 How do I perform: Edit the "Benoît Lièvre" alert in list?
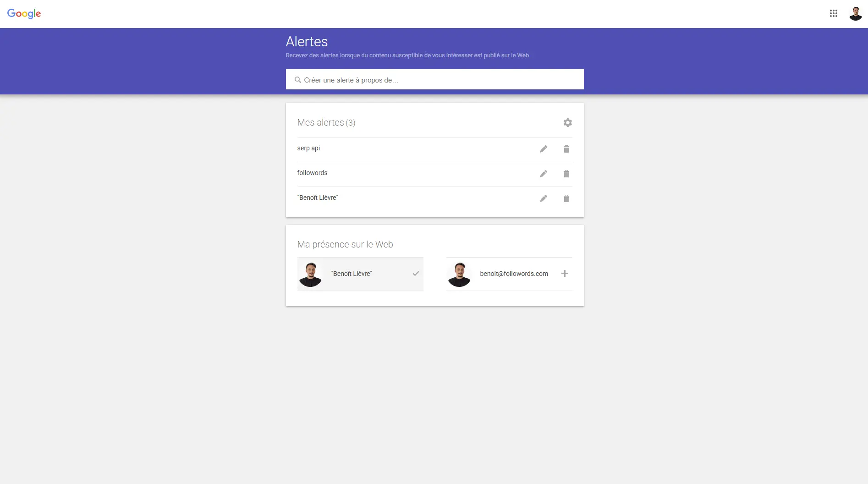[x=543, y=198]
